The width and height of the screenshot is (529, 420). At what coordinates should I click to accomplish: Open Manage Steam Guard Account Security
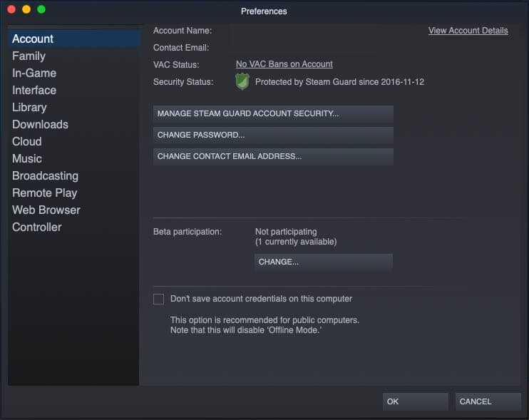click(273, 113)
